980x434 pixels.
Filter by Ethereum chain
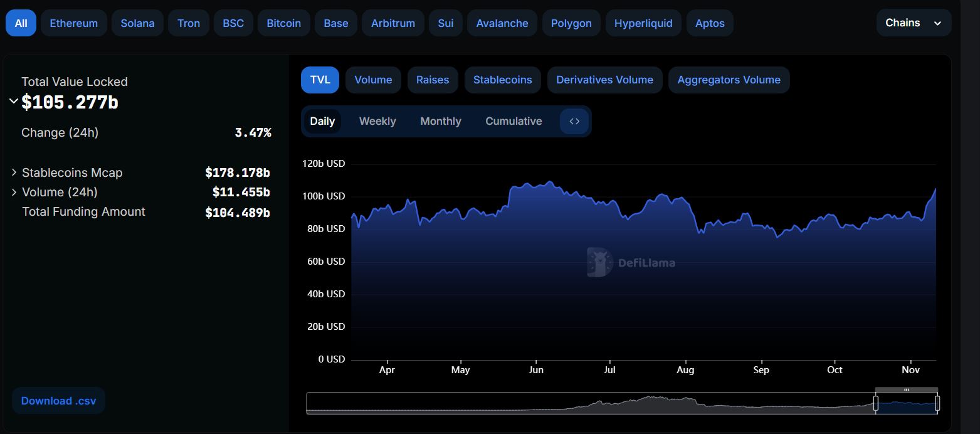point(74,23)
